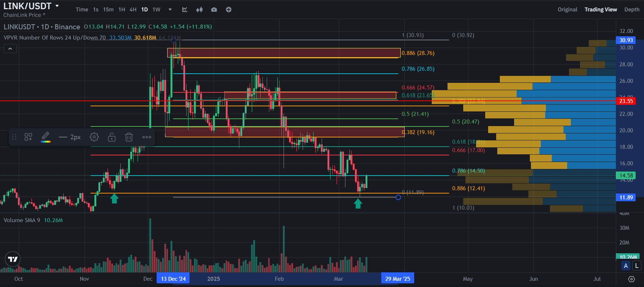
Task: Click the plus circle icon in top toolbar
Action: (x=229, y=10)
